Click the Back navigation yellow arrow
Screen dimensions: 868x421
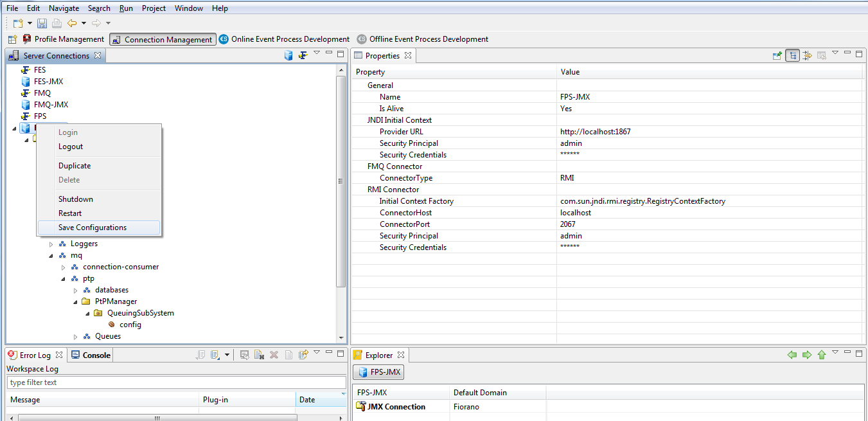point(72,23)
